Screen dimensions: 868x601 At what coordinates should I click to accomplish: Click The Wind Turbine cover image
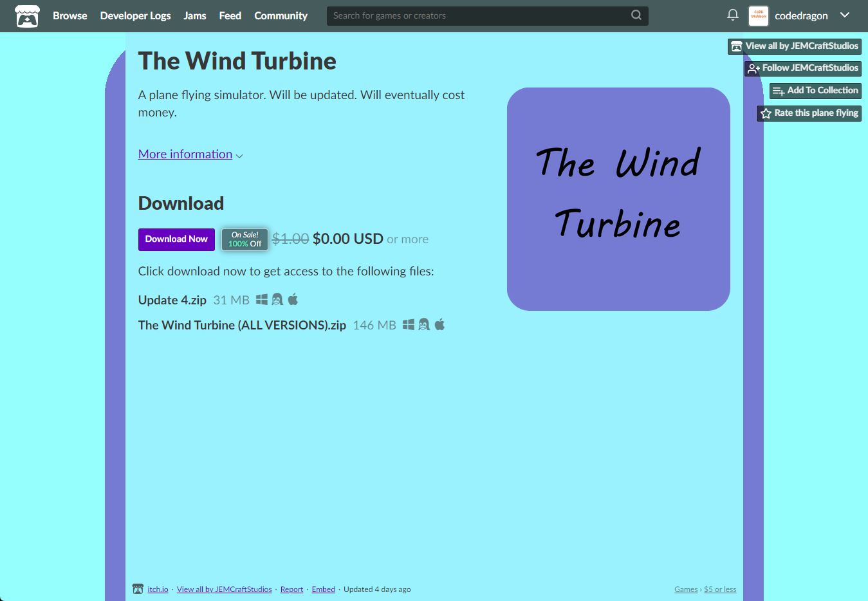(618, 199)
